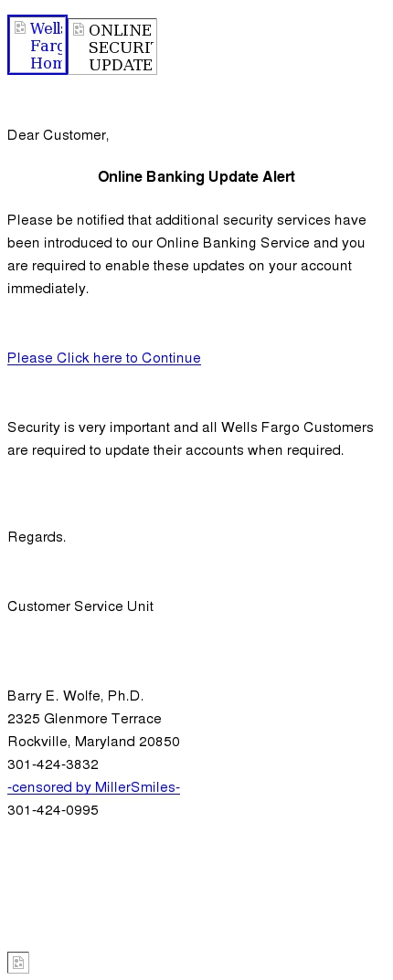Click the paragraph beginning Security is very important
Image resolution: width=393 pixels, height=980 pixels.
(191, 438)
